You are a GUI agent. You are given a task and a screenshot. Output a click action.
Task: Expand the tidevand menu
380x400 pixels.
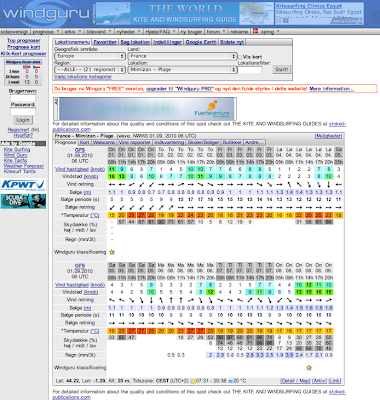pos(98,32)
